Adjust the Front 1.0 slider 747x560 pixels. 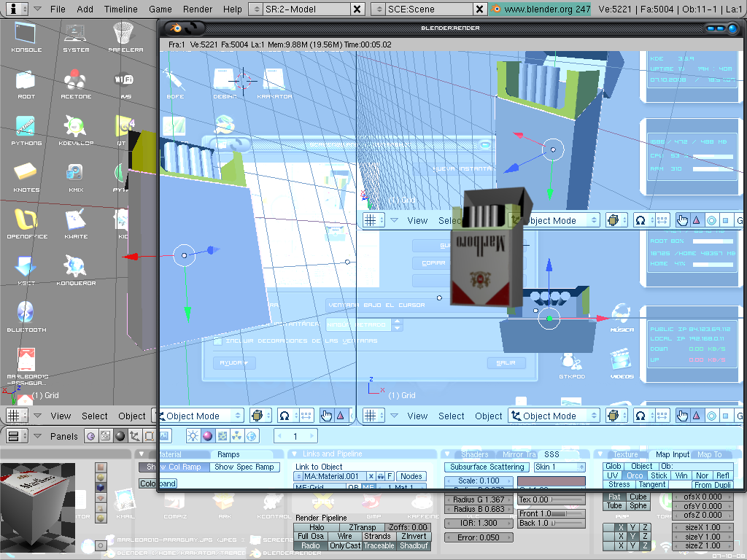pyautogui.click(x=551, y=513)
